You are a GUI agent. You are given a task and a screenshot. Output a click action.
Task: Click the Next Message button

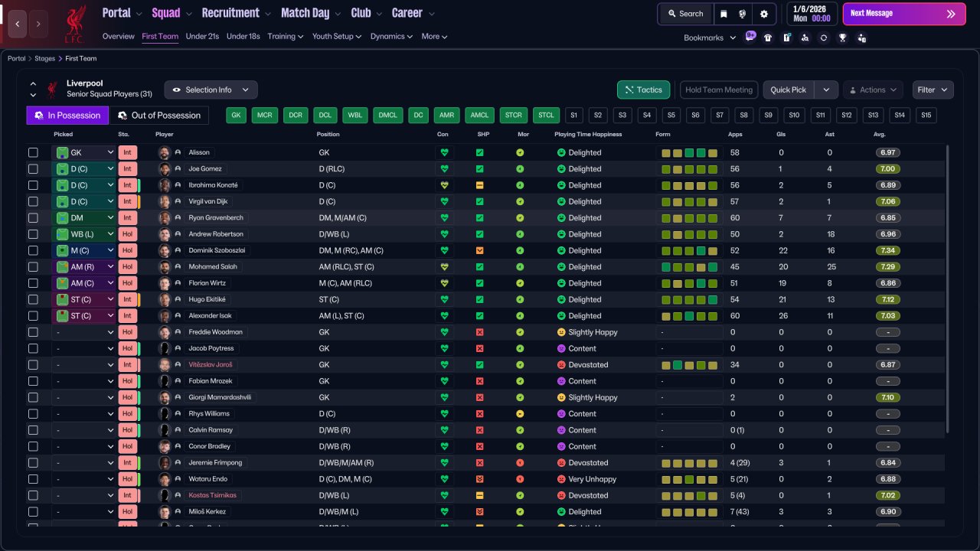(x=904, y=14)
